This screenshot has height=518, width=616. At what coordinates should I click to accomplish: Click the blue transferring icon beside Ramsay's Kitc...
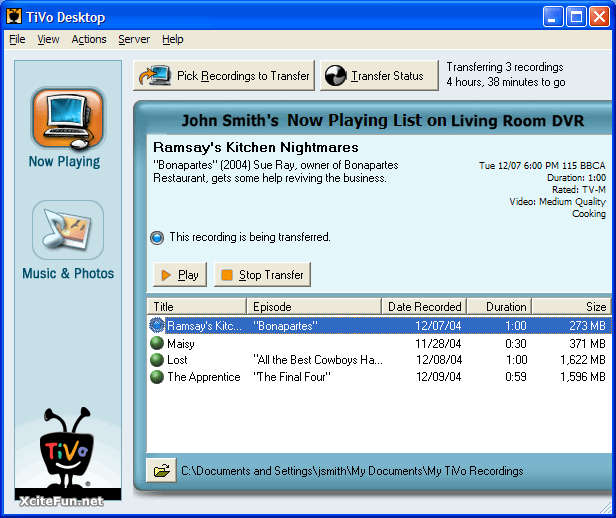click(157, 325)
